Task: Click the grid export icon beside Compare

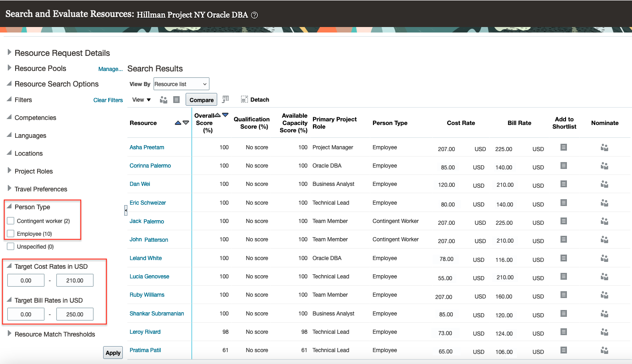Action: [x=225, y=99]
